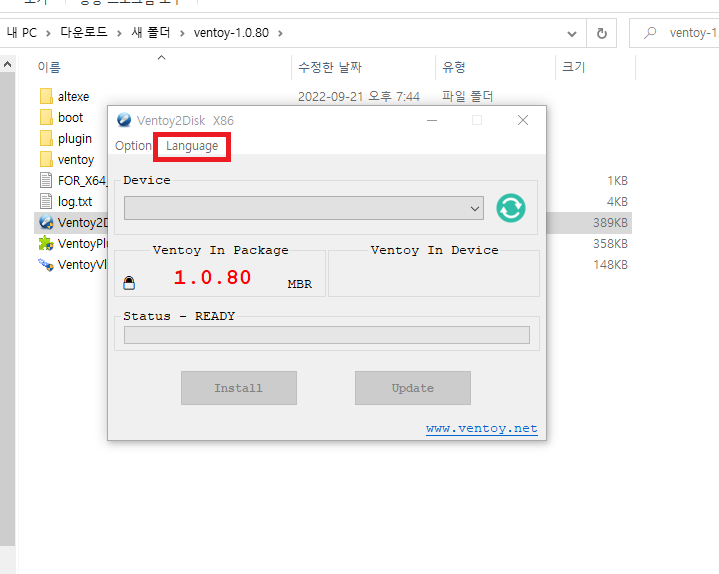Sort files by 크기 column header
This screenshot has width=719, height=574.
(x=574, y=67)
